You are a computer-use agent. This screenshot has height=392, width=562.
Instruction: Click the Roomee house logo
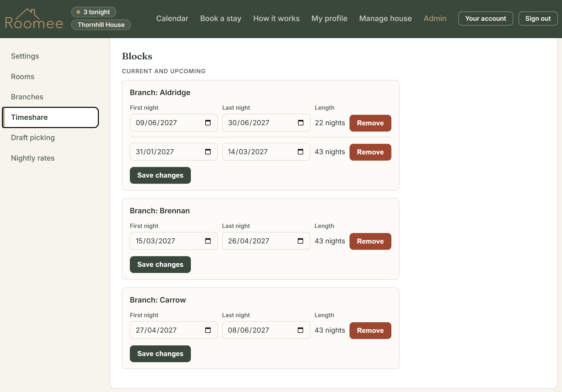pyautogui.click(x=34, y=19)
